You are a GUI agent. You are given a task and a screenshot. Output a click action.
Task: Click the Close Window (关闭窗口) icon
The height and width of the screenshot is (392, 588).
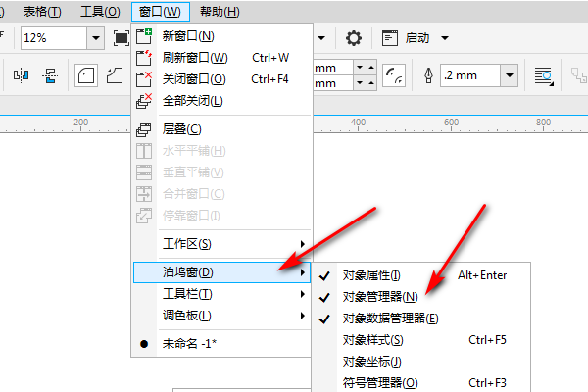point(144,79)
